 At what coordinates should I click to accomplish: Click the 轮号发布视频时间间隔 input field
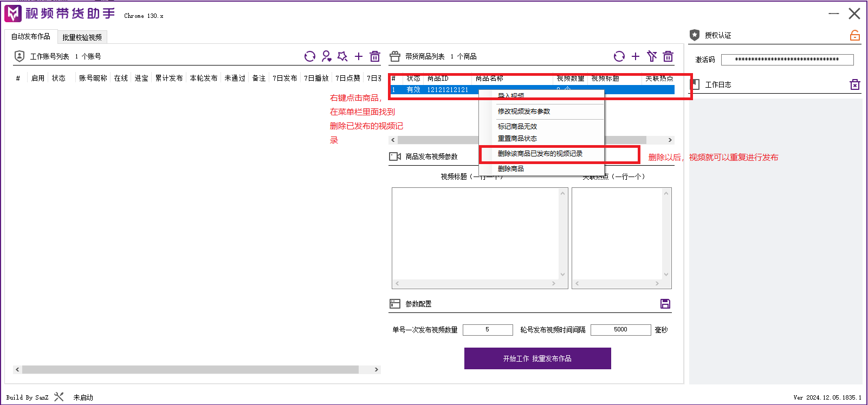click(x=620, y=330)
